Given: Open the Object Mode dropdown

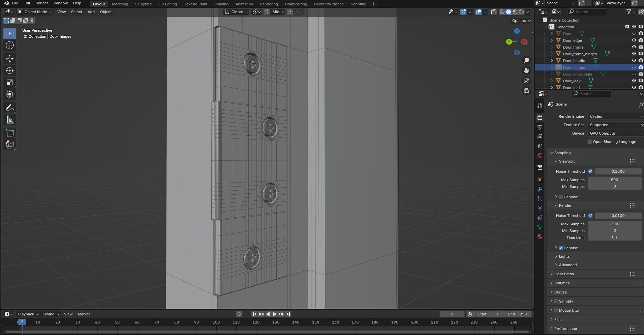Looking at the screenshot, I should coord(35,12).
